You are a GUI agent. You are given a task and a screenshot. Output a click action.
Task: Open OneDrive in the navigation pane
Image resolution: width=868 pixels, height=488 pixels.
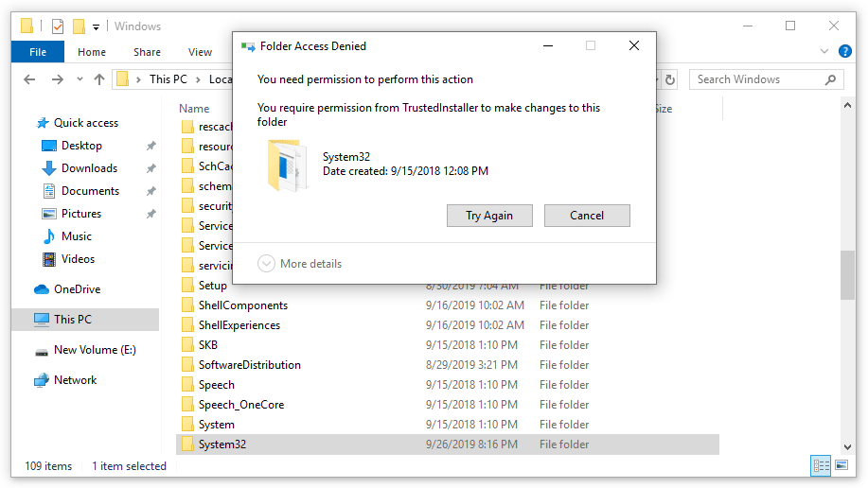(x=77, y=289)
